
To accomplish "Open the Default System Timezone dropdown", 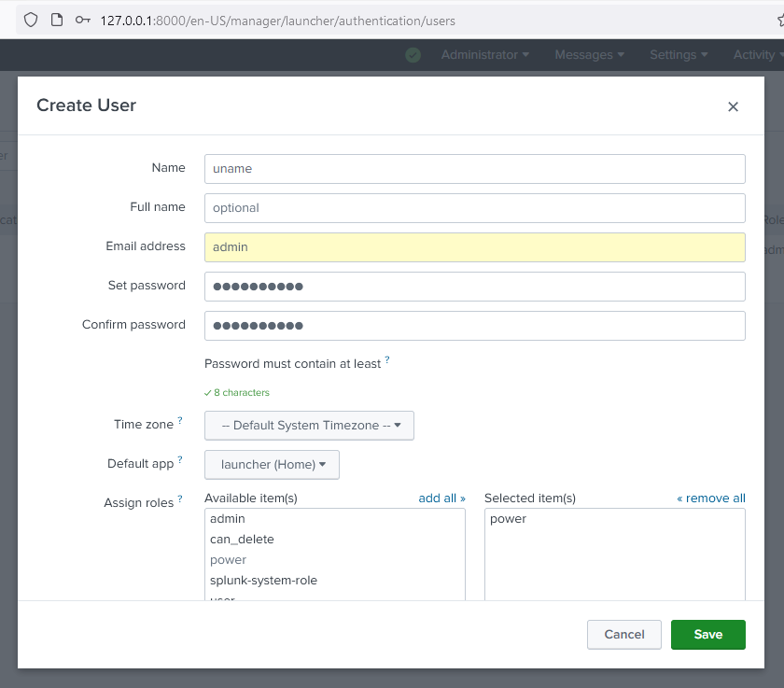I will 309,426.
